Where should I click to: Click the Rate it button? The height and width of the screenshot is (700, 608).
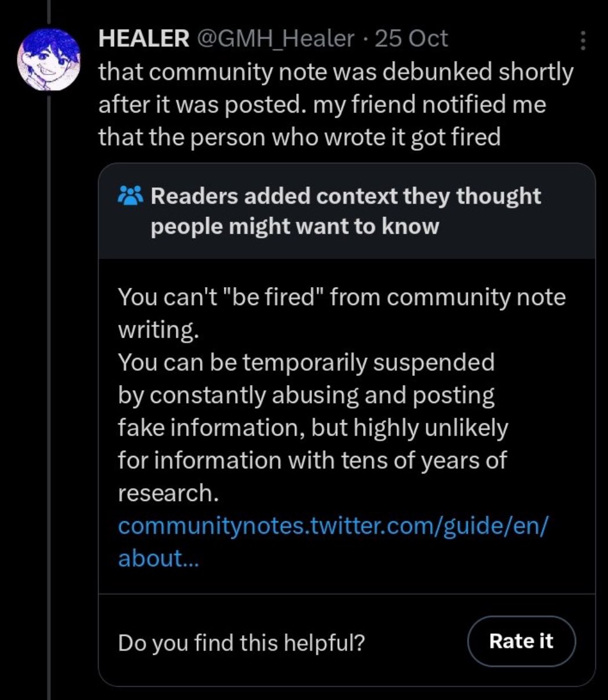[521, 641]
